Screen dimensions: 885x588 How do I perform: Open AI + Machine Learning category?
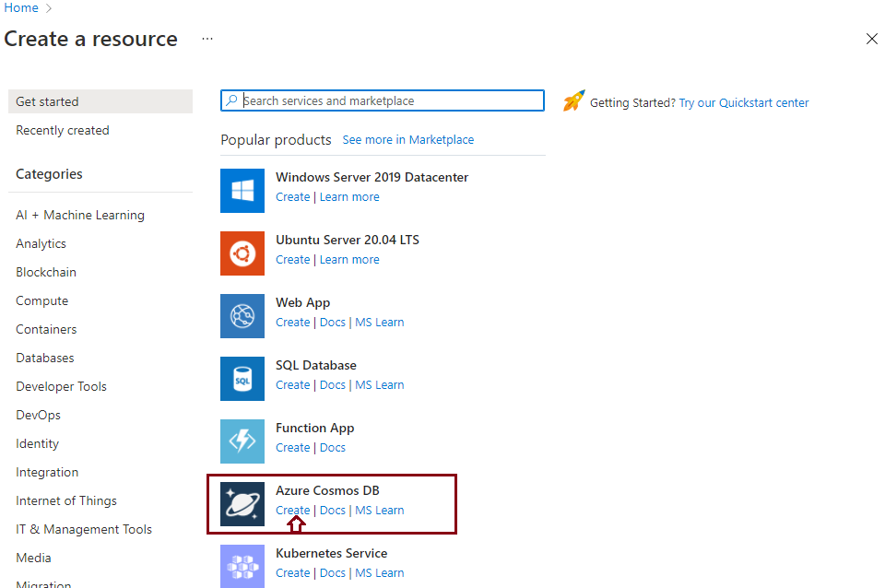click(80, 215)
